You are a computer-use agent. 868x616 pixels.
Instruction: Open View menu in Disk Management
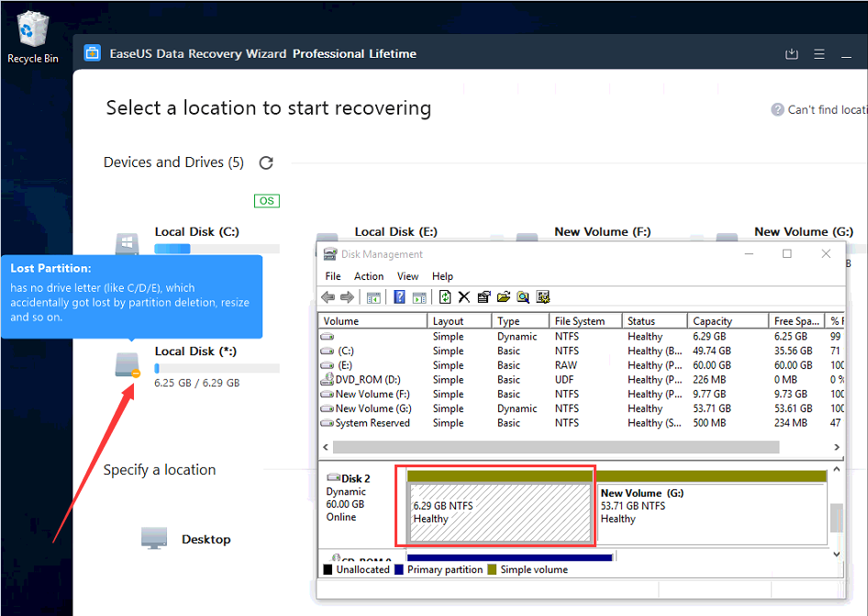[407, 276]
